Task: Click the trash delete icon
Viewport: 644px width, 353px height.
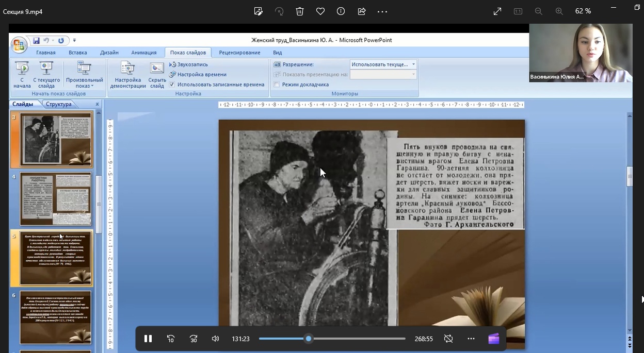Action: pyautogui.click(x=300, y=11)
